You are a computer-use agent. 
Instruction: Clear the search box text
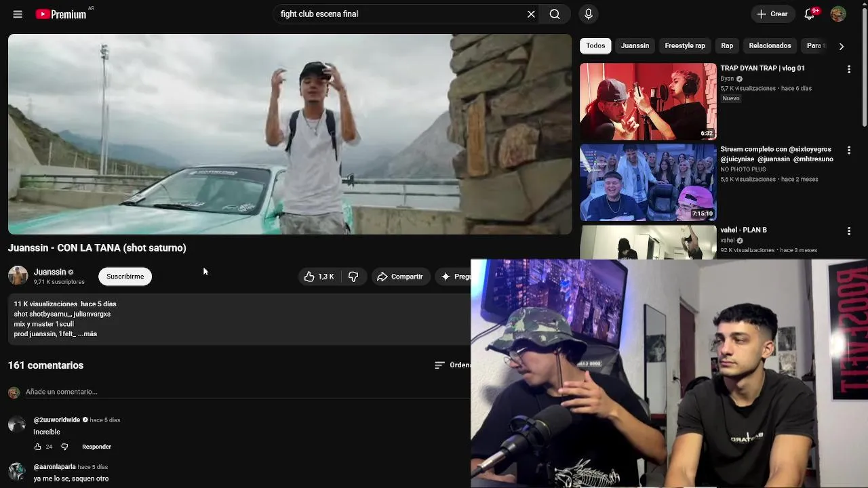coord(531,14)
